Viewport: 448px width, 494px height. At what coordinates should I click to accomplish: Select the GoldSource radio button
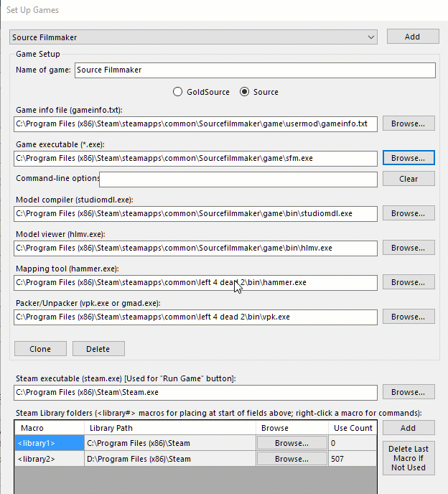(178, 92)
